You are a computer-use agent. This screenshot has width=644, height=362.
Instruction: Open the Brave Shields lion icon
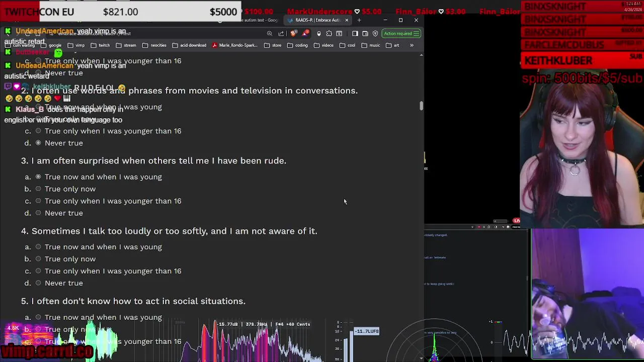293,34
